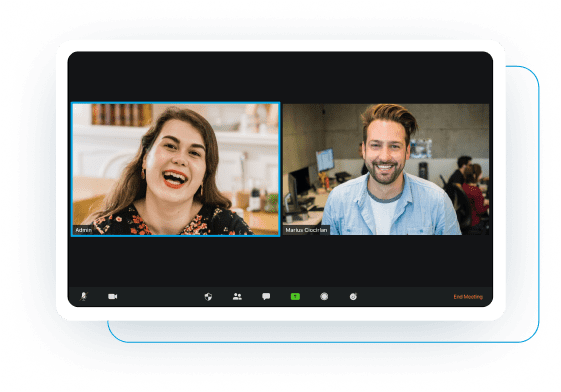Open the Participants icon
Screen dimensions: 561x392
[x=237, y=297]
